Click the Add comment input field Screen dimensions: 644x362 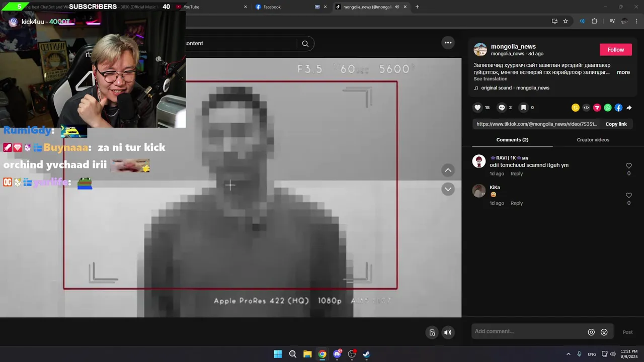click(x=528, y=332)
